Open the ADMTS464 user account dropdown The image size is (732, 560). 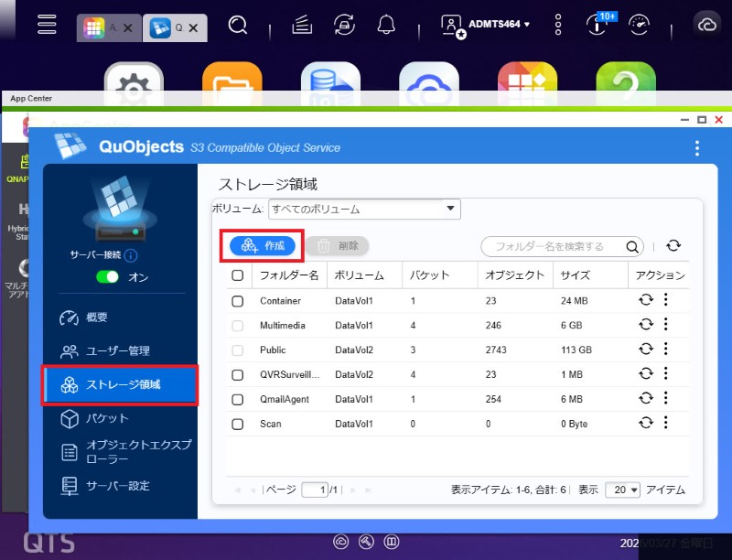487,25
